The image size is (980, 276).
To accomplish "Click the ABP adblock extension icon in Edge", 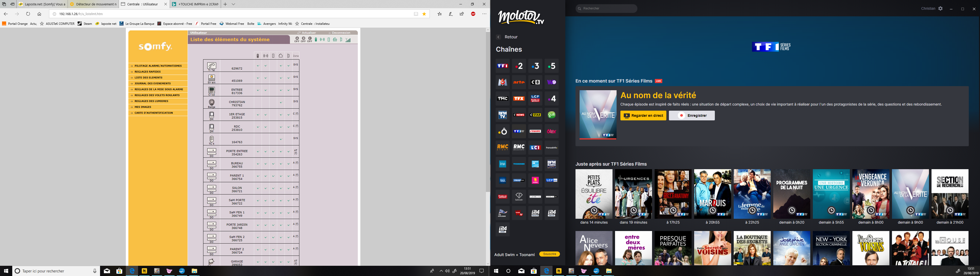I will pyautogui.click(x=473, y=14).
